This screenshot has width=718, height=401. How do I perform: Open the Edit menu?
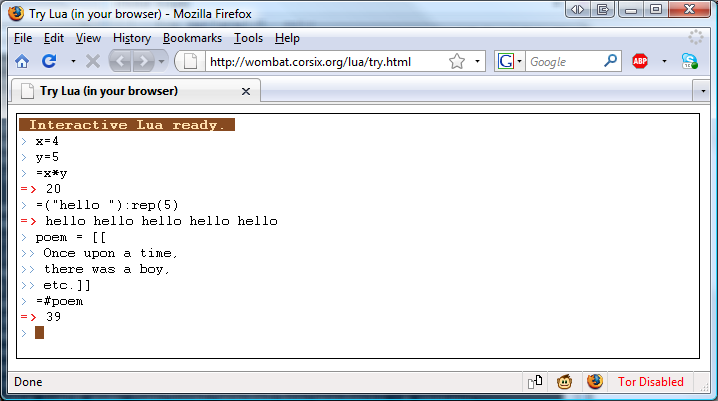tap(54, 38)
